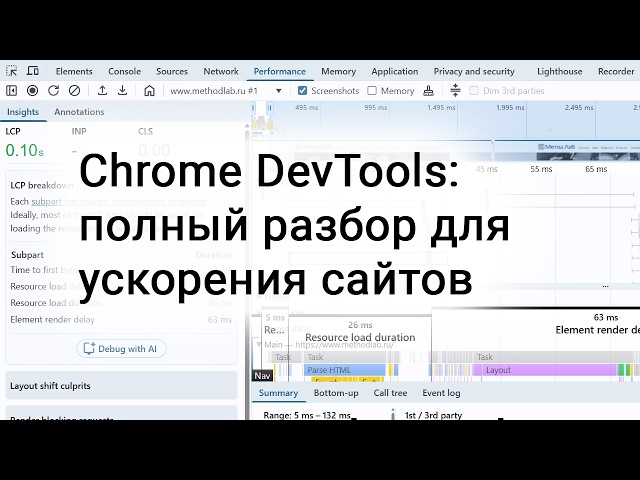Open the Lighthouse tab
Viewport: 640px width, 480px height.
[x=560, y=71]
